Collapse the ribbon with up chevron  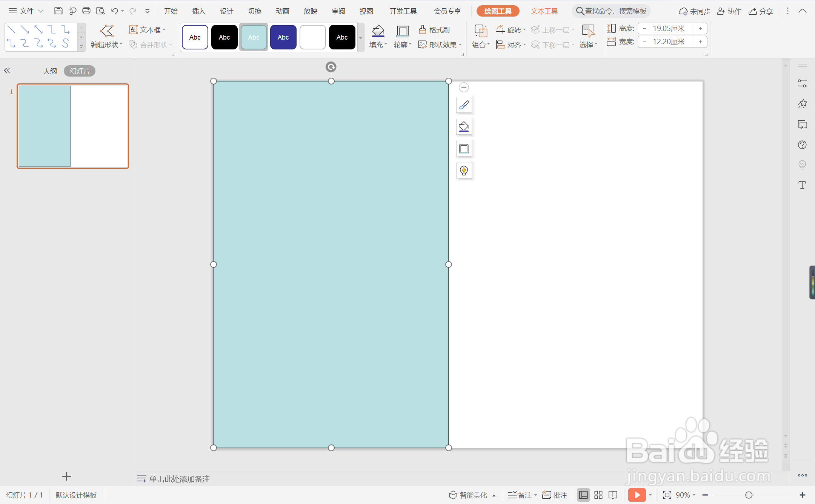803,11
